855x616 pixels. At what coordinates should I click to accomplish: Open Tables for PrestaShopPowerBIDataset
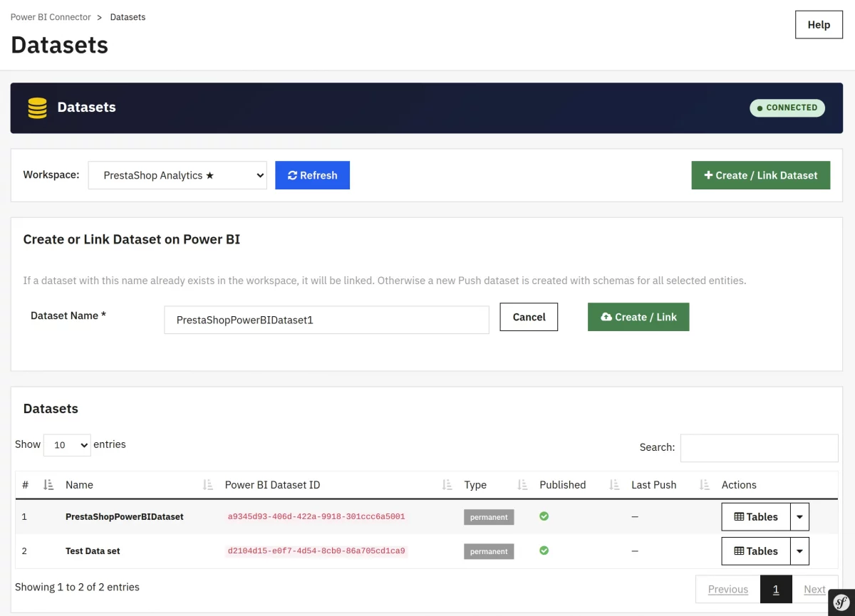(756, 517)
